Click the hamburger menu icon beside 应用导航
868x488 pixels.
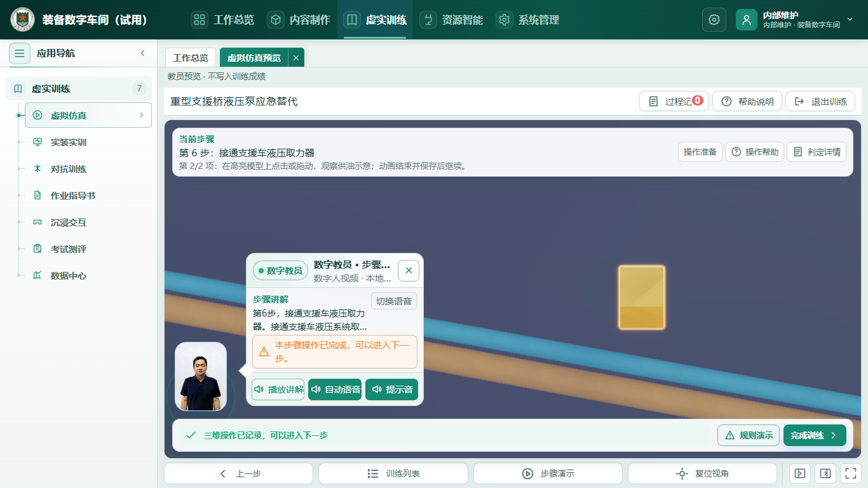pyautogui.click(x=20, y=53)
